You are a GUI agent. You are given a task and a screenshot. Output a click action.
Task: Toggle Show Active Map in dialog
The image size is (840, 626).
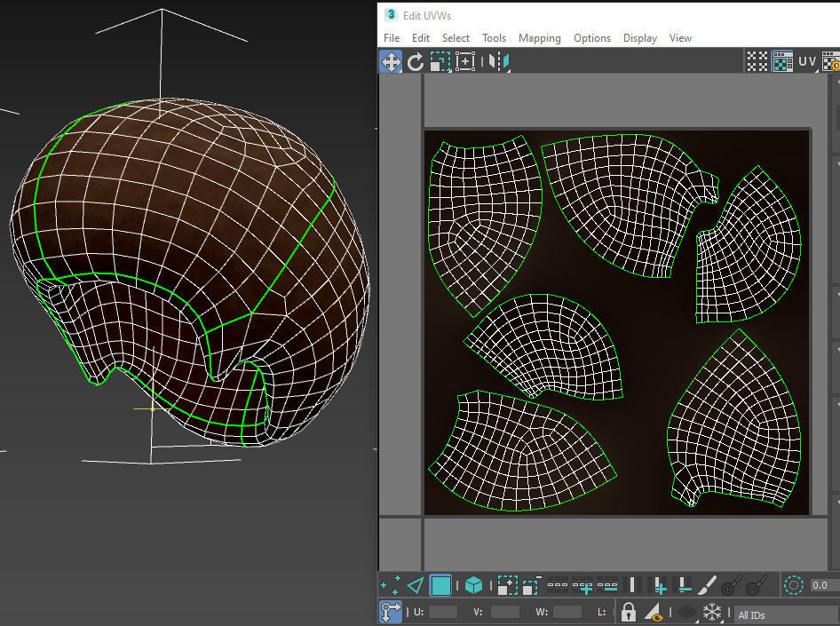click(782, 61)
